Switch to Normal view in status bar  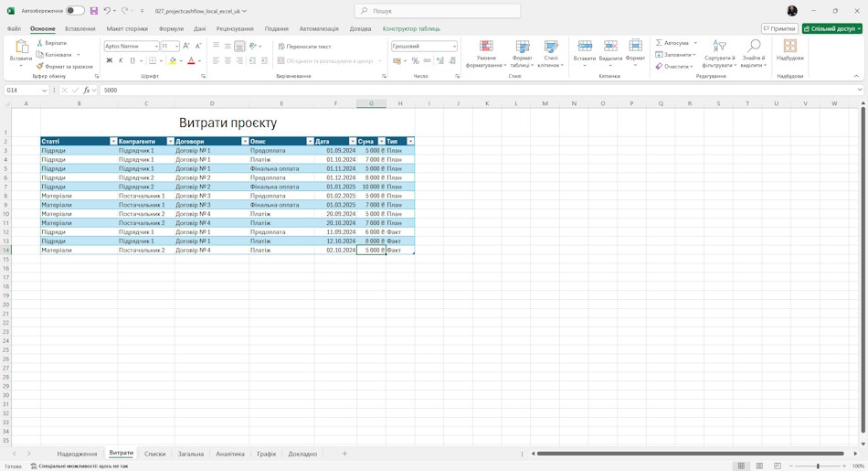click(741, 466)
